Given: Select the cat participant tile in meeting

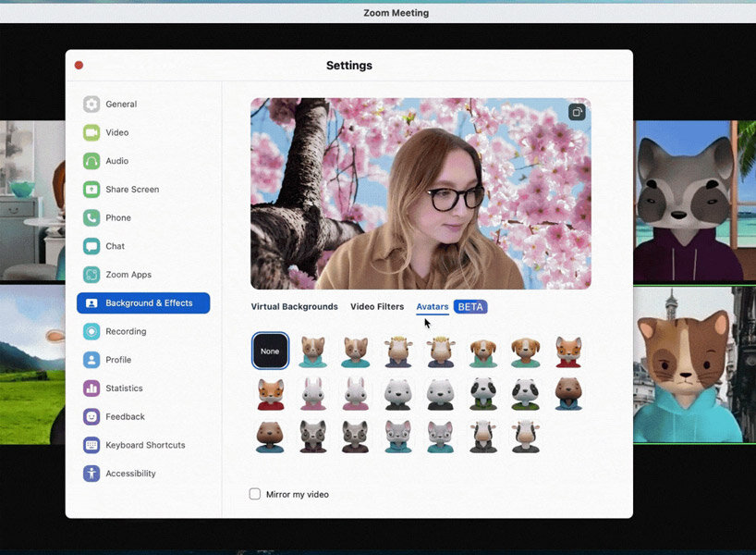Looking at the screenshot, I should pos(694,364).
